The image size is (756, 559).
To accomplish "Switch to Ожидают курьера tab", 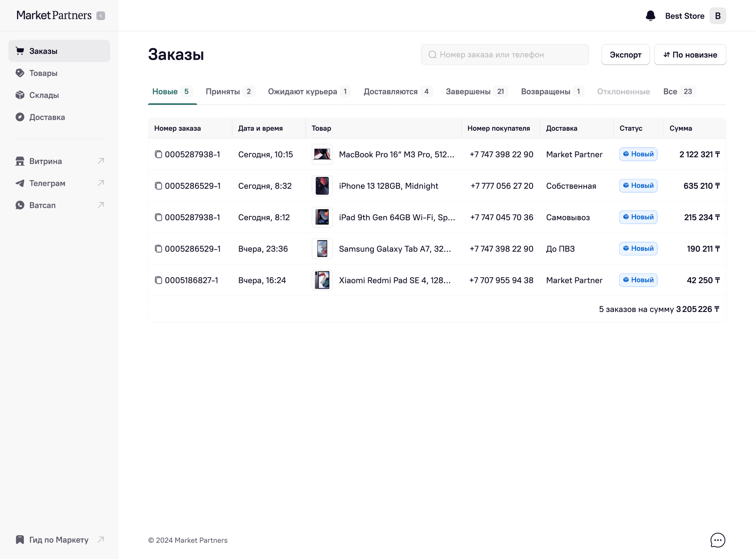I will click(309, 91).
